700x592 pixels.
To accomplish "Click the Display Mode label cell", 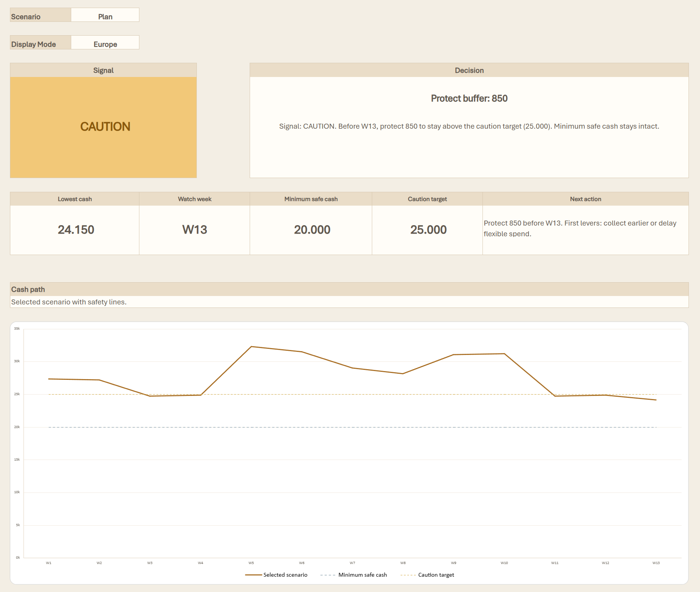I will (x=41, y=43).
